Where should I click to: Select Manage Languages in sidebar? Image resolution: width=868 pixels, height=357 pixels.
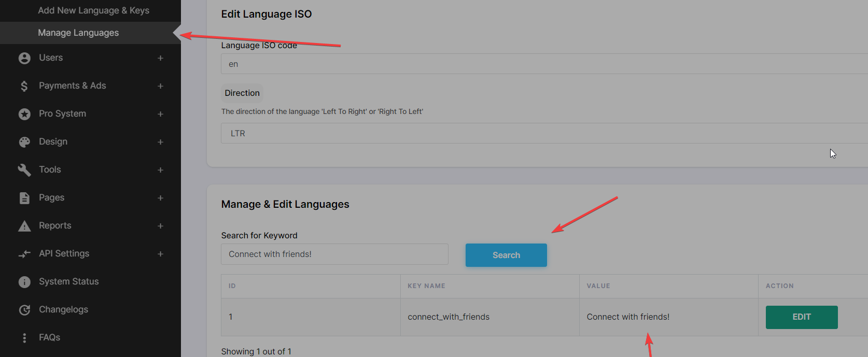tap(78, 33)
